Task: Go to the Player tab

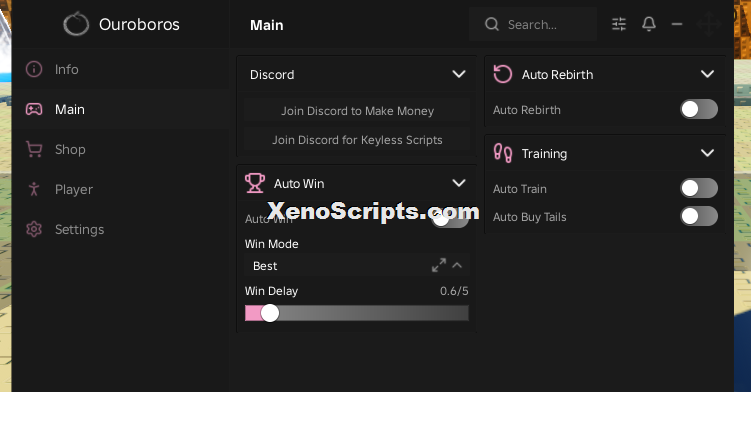Action: click(121, 189)
